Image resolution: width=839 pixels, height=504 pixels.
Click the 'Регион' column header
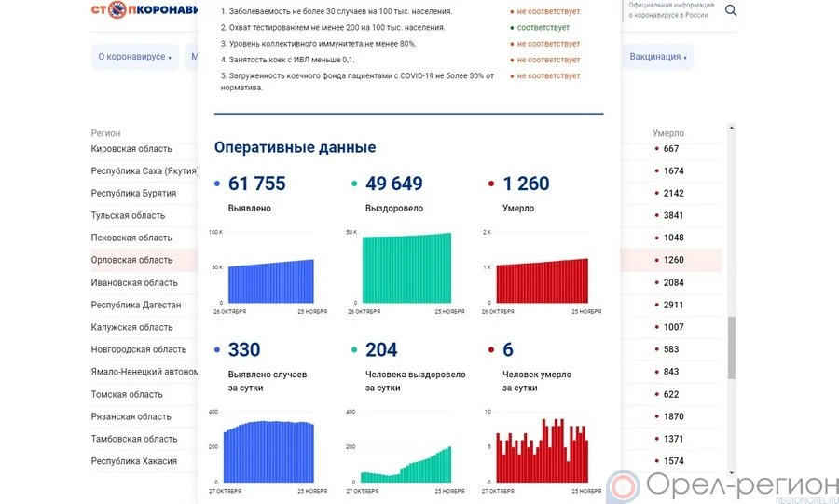coord(105,133)
